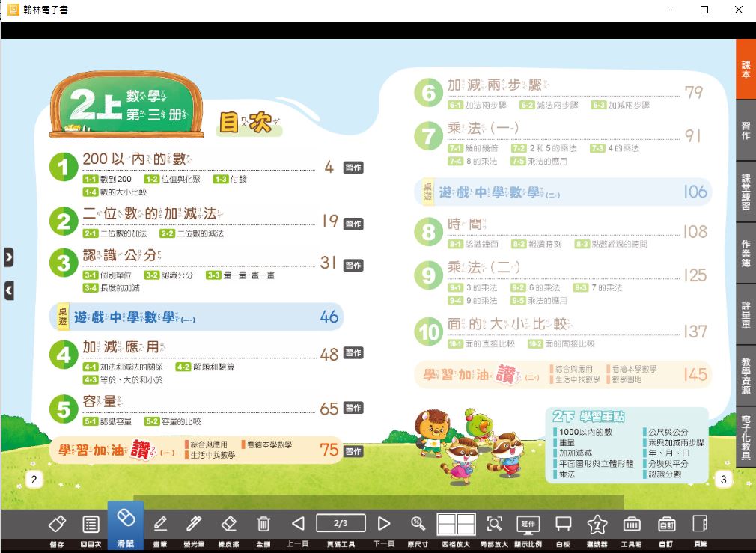Click the 自訂 custom icon
This screenshot has width=756, height=553.
pos(666,524)
